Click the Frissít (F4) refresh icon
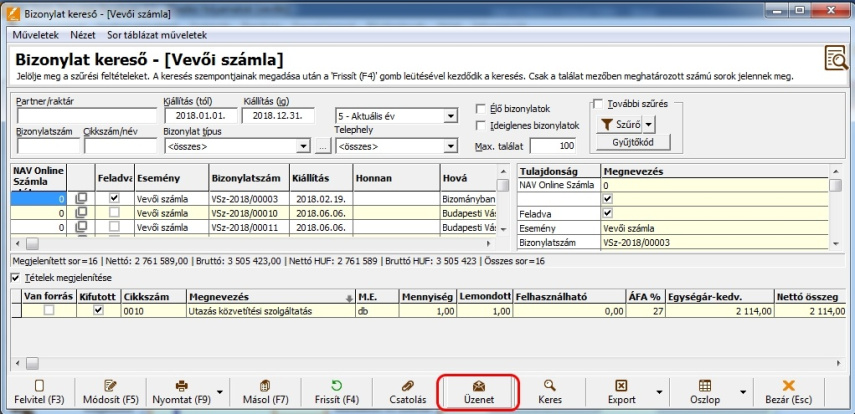 pos(336,385)
